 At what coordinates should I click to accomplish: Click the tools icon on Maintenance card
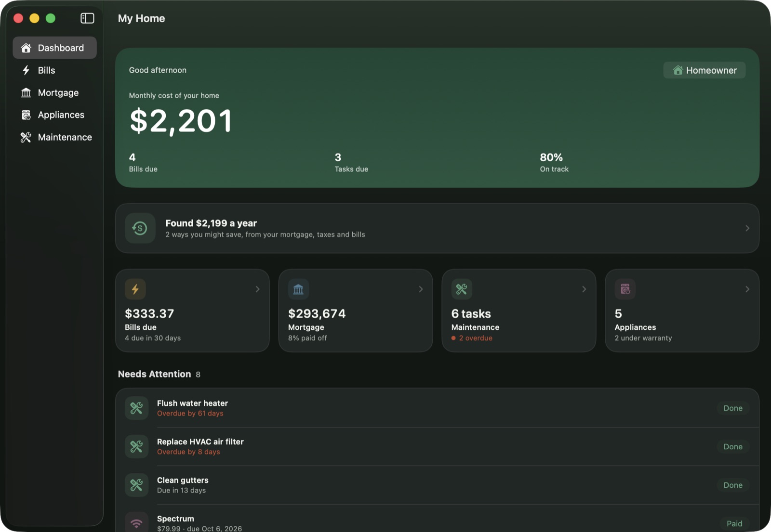pyautogui.click(x=462, y=289)
